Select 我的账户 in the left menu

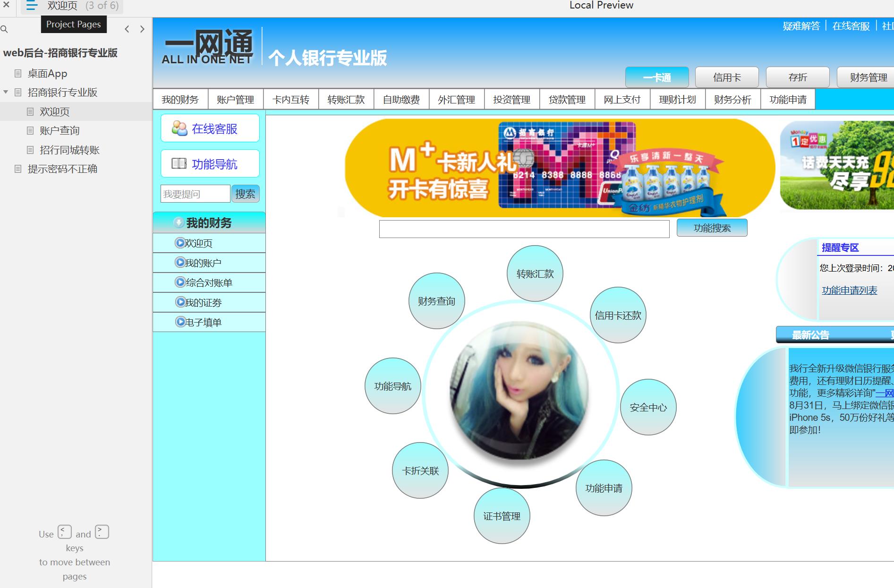209,263
